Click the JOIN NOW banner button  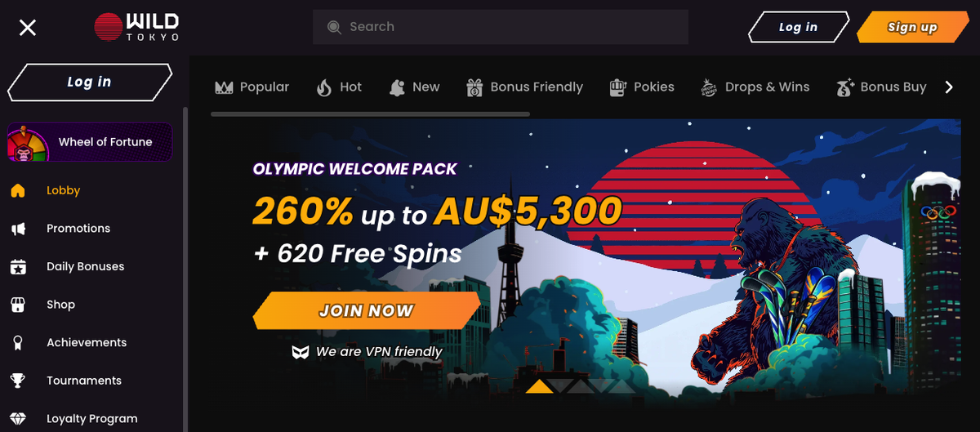[x=367, y=310]
